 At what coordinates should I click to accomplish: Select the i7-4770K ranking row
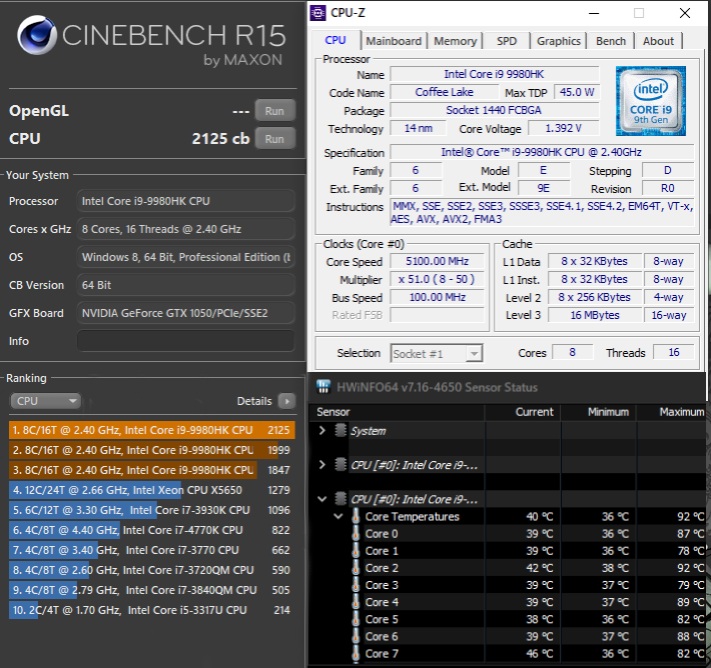tap(152, 530)
